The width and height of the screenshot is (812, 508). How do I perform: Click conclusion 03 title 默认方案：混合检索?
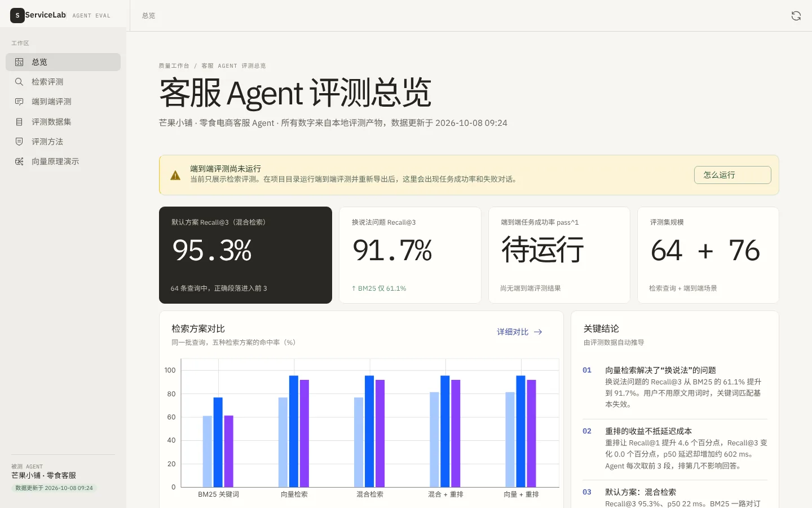641,492
